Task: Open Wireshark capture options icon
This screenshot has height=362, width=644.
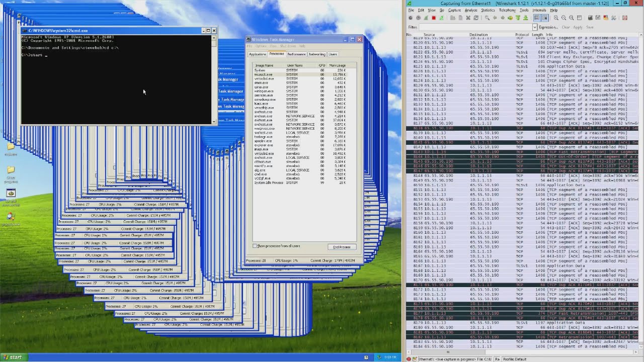Action: click(x=418, y=18)
